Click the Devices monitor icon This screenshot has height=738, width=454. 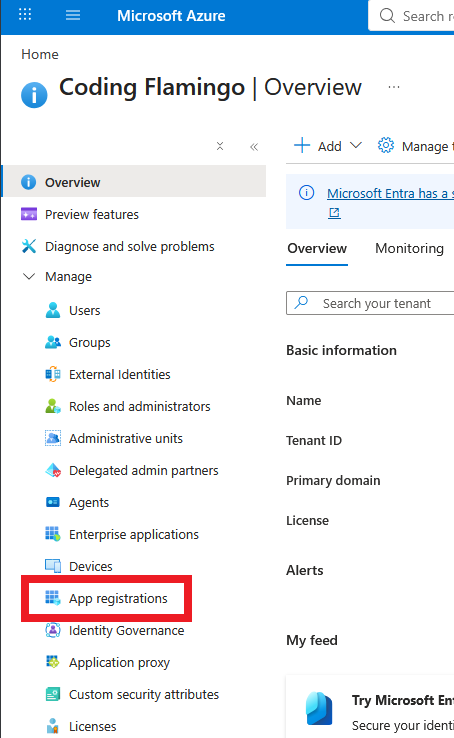[53, 566]
